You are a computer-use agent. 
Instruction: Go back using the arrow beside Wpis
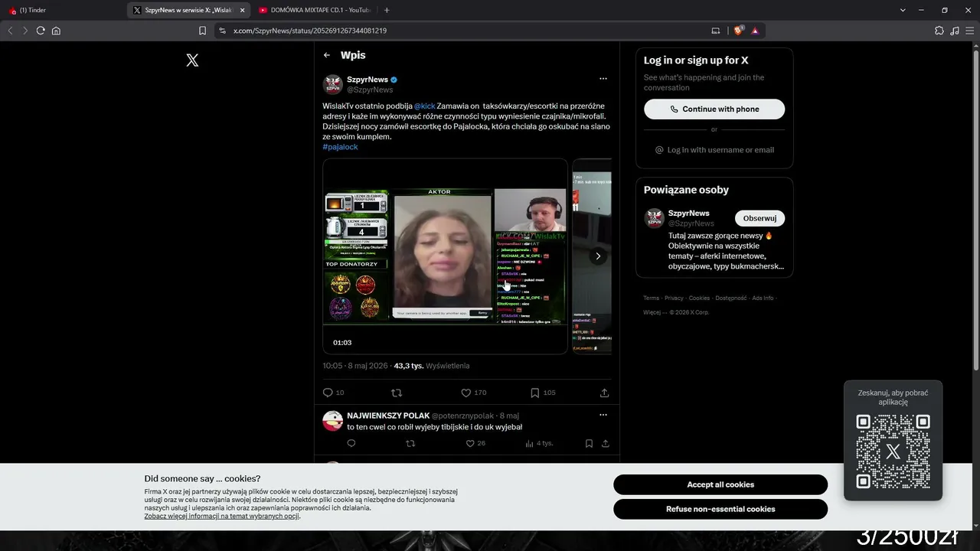pyautogui.click(x=327, y=55)
